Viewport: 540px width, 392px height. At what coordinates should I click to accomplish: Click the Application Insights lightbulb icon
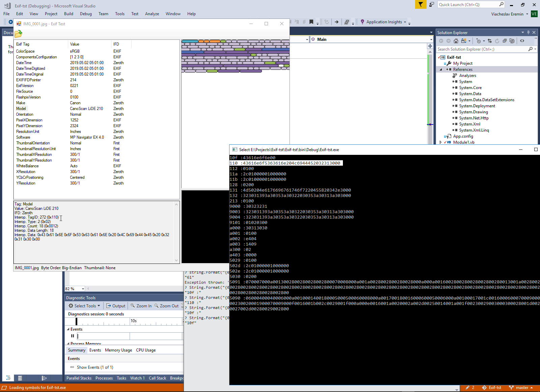(362, 22)
